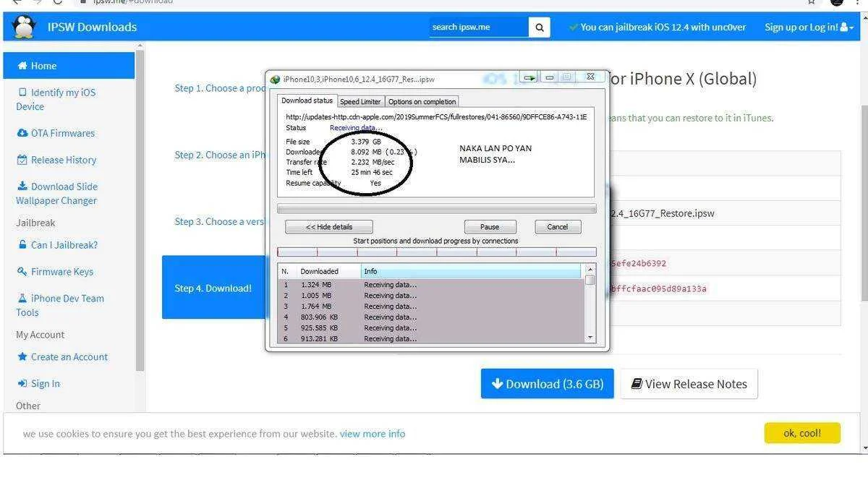
Task: Click the key icon beside Firmware Keys
Action: click(x=22, y=272)
